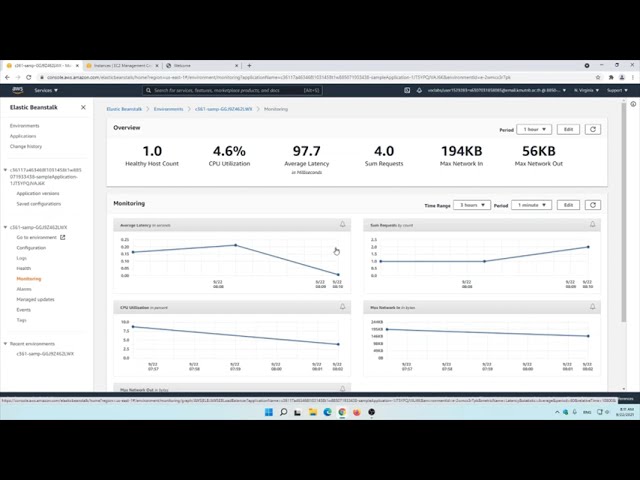Open the Time Range 3 hours dropdown
The image size is (640, 480).
pyautogui.click(x=472, y=205)
